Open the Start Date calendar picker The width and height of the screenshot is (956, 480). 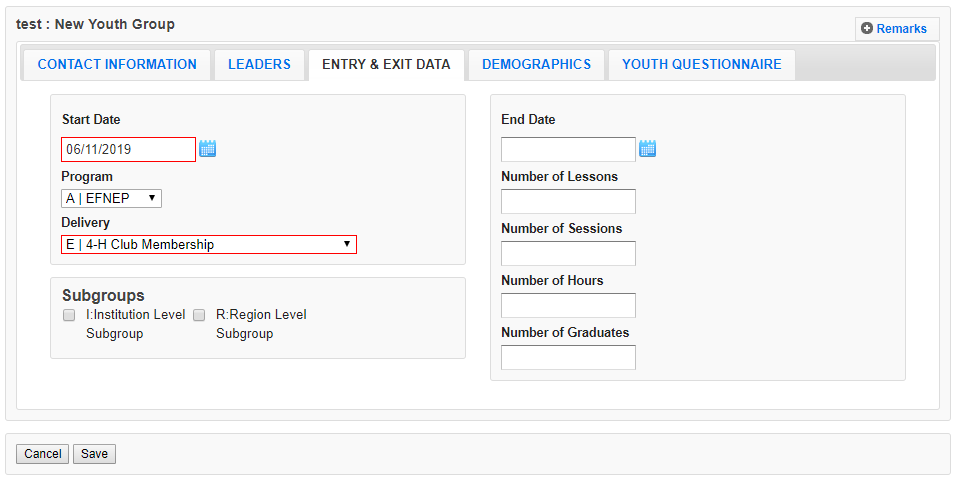point(208,149)
